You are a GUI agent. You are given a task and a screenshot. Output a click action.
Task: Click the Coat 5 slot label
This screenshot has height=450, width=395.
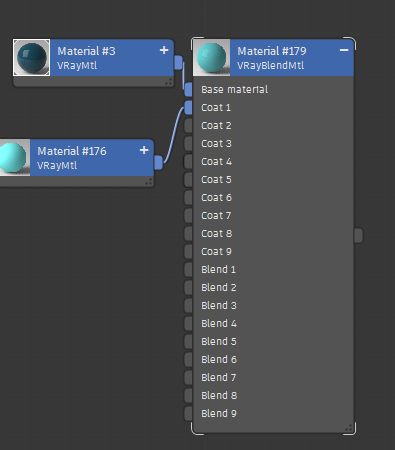click(216, 180)
